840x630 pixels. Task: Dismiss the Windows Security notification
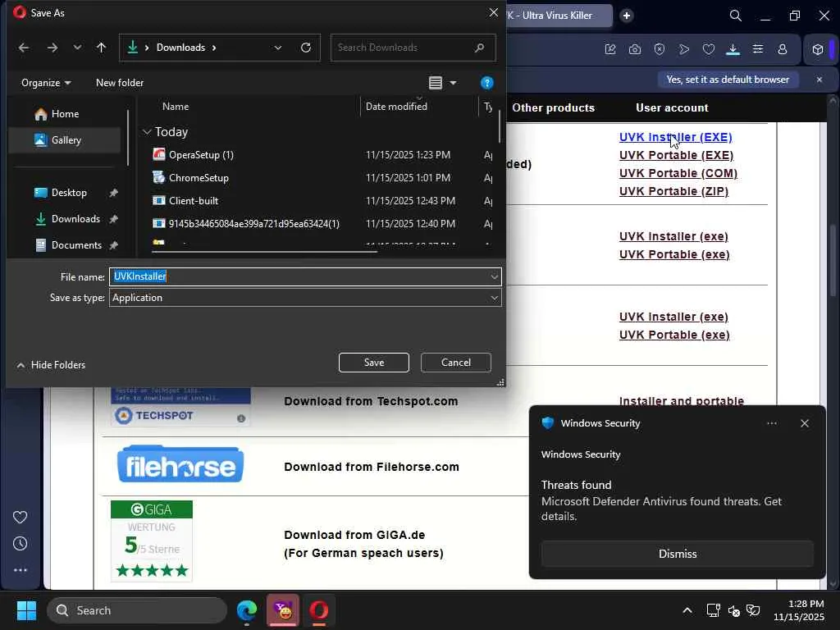[677, 554]
